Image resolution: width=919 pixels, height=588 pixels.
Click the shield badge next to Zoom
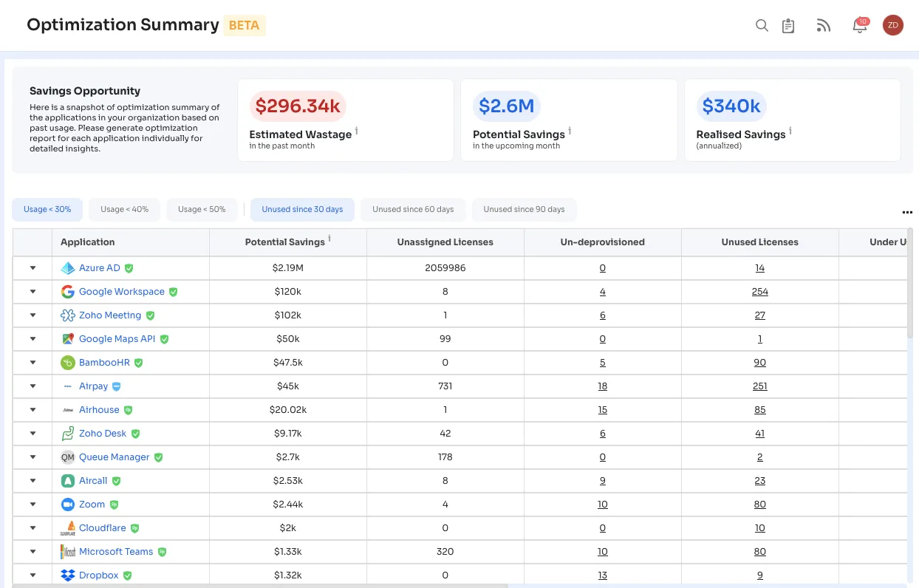tap(114, 505)
